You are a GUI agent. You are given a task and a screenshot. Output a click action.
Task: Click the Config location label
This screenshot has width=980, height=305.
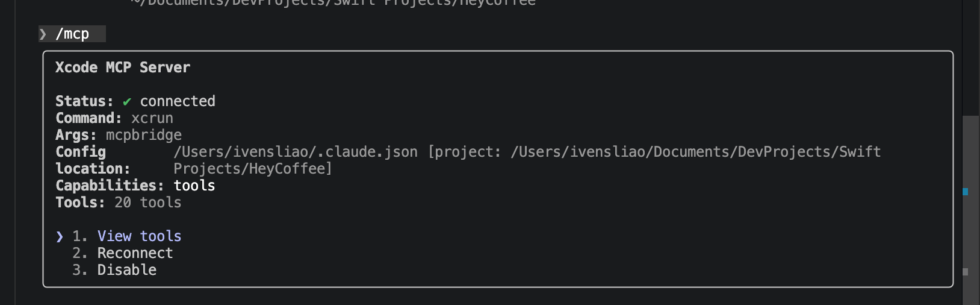click(x=92, y=160)
